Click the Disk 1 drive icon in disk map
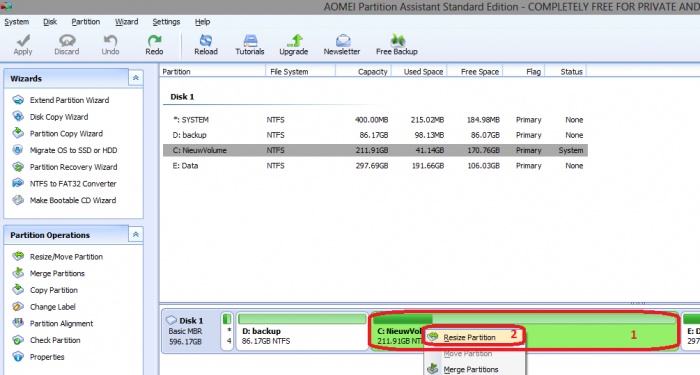The image size is (700, 375). 171,320
